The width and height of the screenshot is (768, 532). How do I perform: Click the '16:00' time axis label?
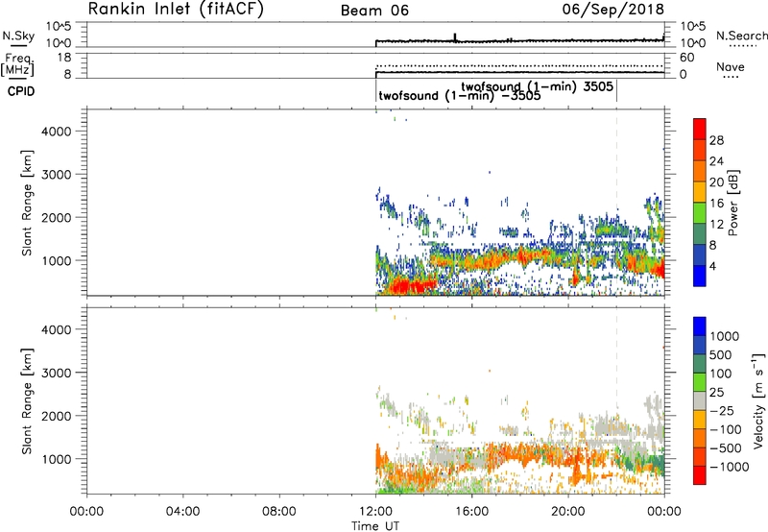coord(471,512)
